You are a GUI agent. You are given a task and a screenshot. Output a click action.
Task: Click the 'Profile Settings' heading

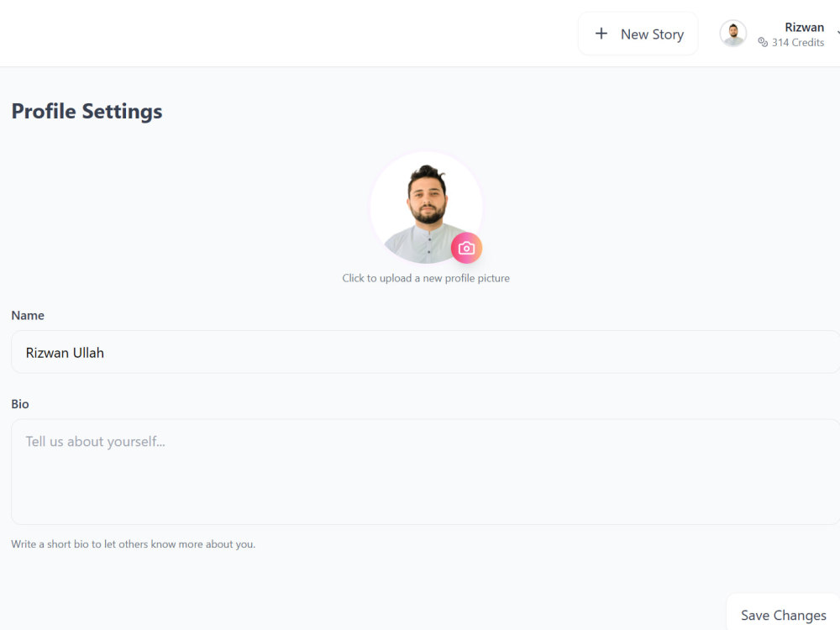pyautogui.click(x=87, y=112)
